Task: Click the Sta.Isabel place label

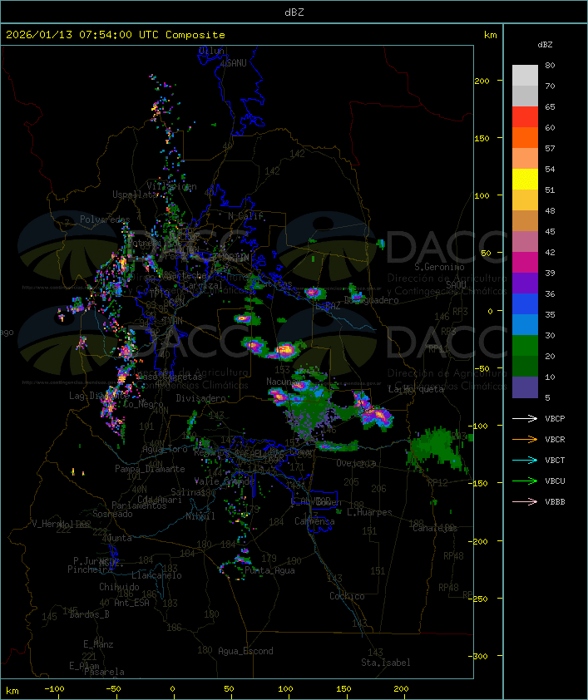Action: (x=386, y=663)
